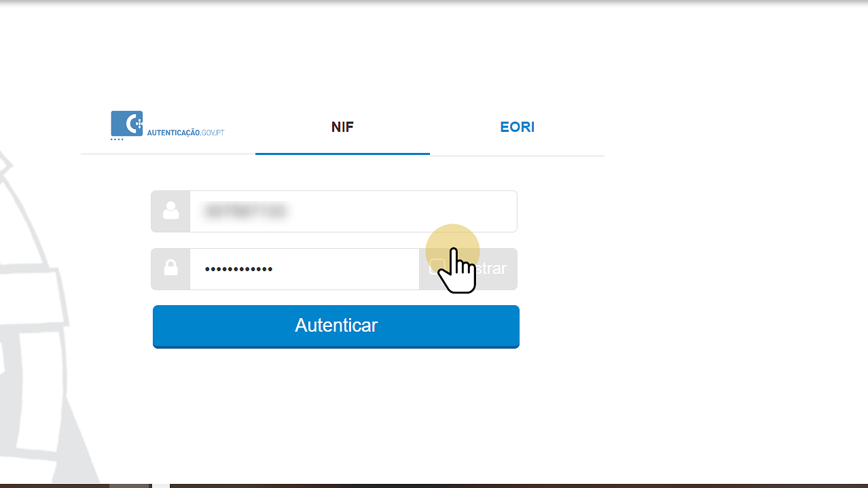Click the blue underline beneath NIF

(342, 154)
